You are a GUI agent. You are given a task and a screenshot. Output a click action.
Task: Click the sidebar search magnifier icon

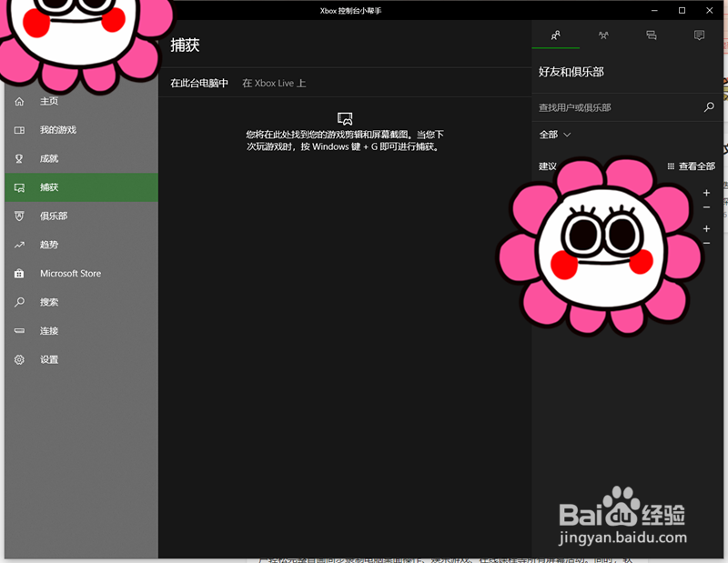(19, 303)
